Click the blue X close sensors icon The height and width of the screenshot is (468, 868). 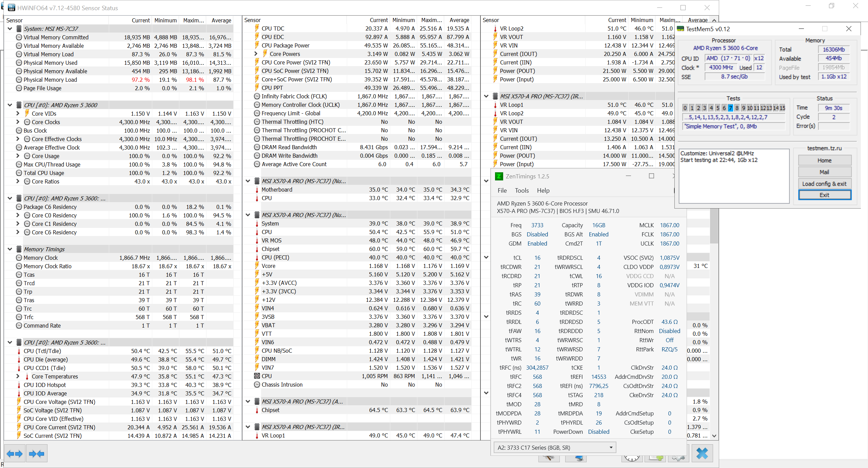(x=702, y=453)
